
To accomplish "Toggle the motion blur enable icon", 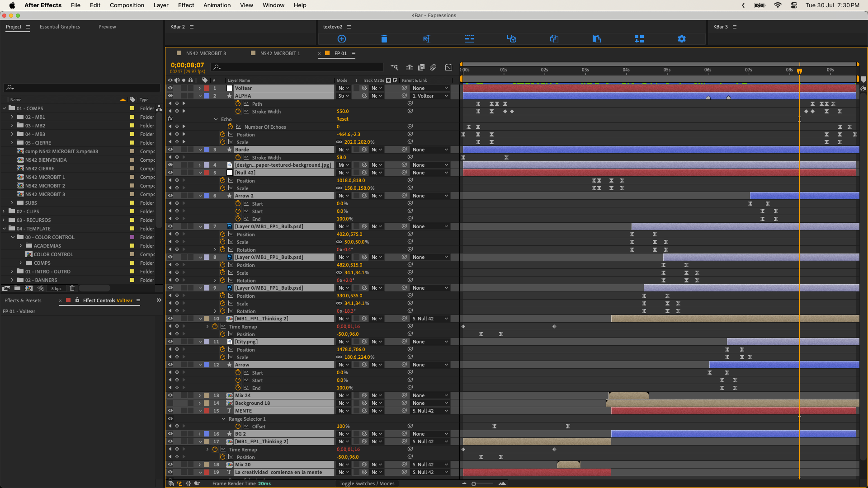I will coord(433,67).
